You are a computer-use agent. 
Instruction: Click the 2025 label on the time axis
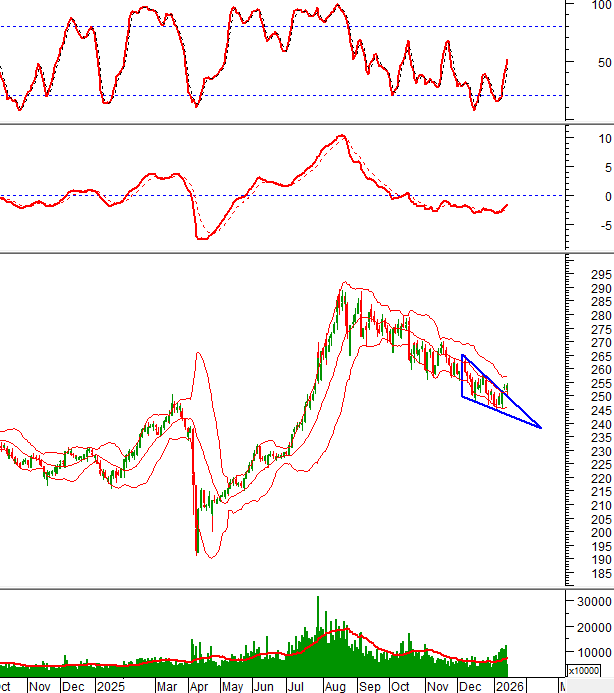click(108, 687)
